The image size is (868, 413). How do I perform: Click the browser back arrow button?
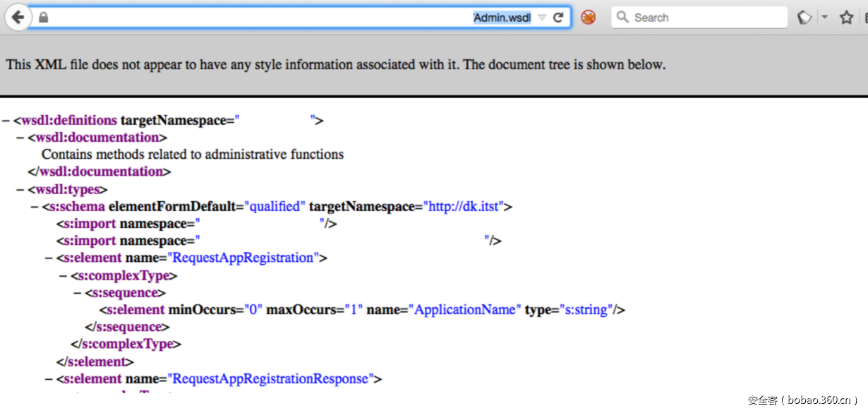click(18, 18)
